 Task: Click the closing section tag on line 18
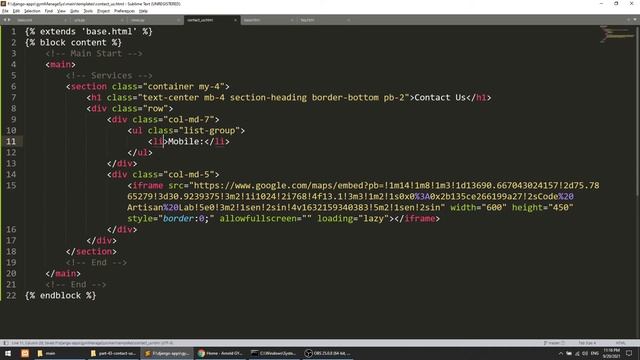pos(91,252)
